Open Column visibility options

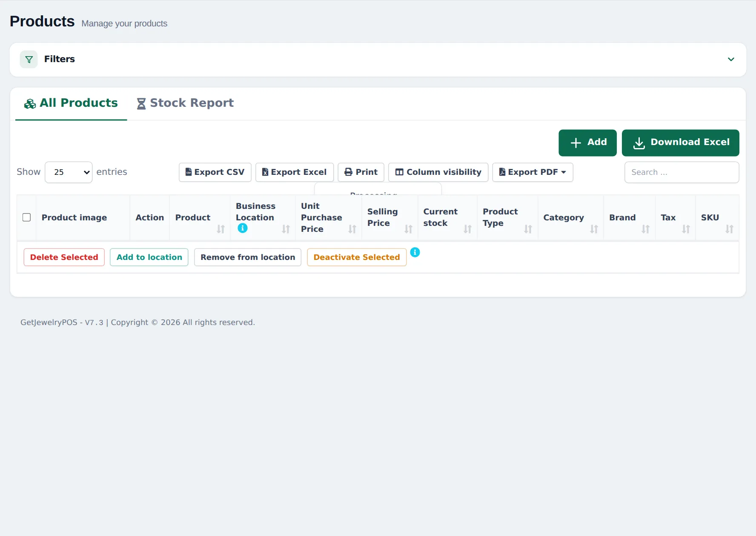click(x=438, y=172)
